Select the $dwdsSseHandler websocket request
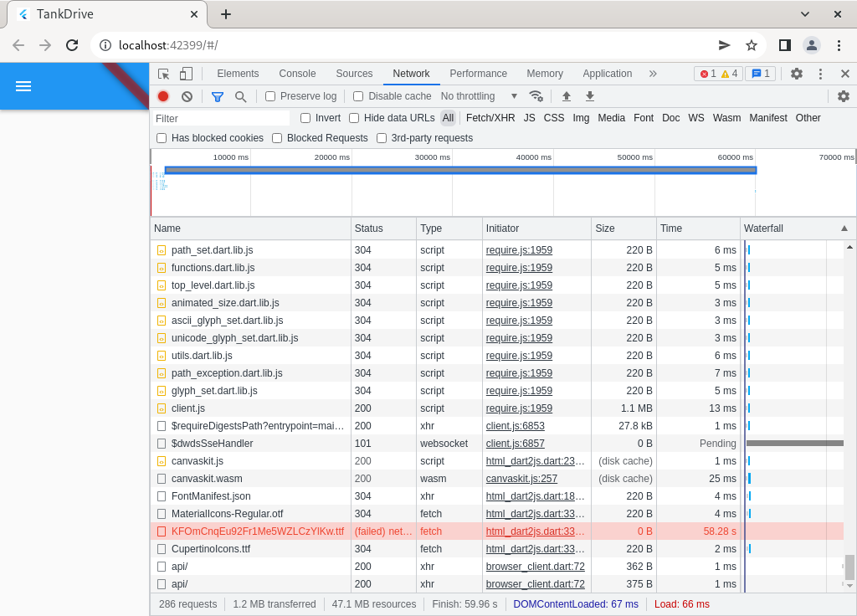 [497, 444]
